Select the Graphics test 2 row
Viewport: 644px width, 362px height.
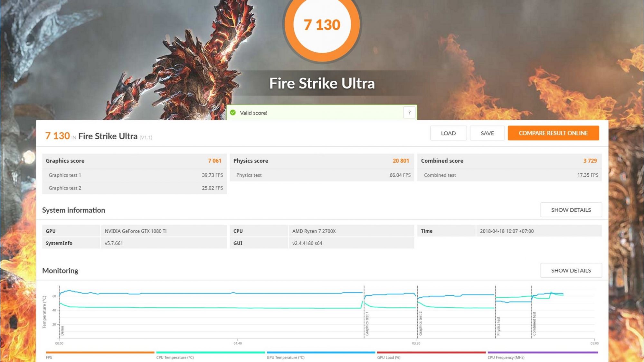point(134,188)
